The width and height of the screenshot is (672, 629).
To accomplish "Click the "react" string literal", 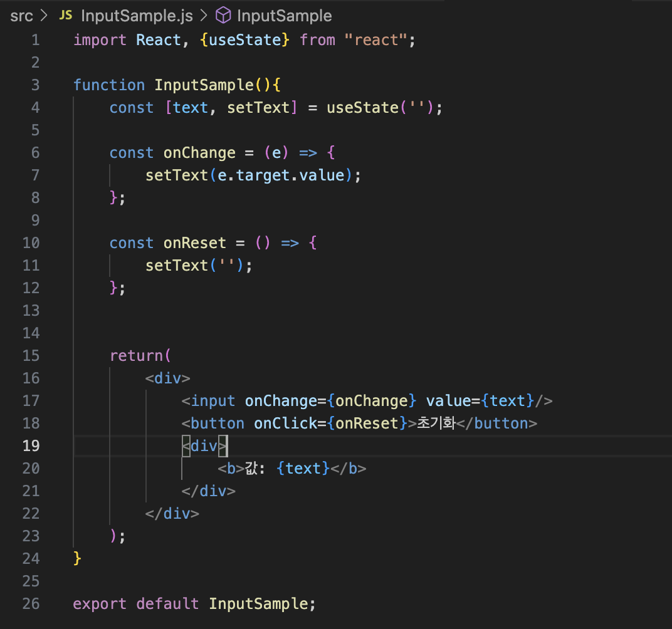I will pyautogui.click(x=376, y=40).
